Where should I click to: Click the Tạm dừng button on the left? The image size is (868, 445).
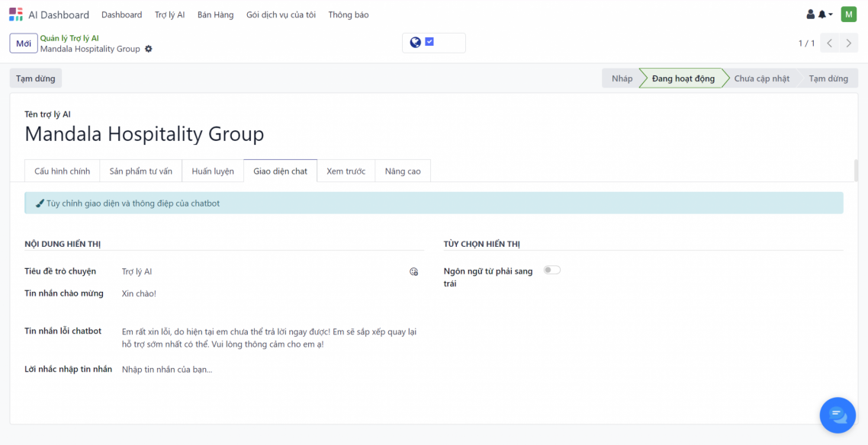pyautogui.click(x=36, y=78)
